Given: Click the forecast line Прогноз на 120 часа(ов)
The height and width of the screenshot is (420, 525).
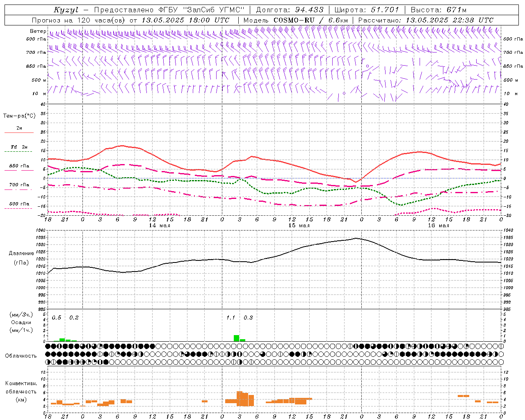Looking at the screenshot, I should click(x=79, y=20).
